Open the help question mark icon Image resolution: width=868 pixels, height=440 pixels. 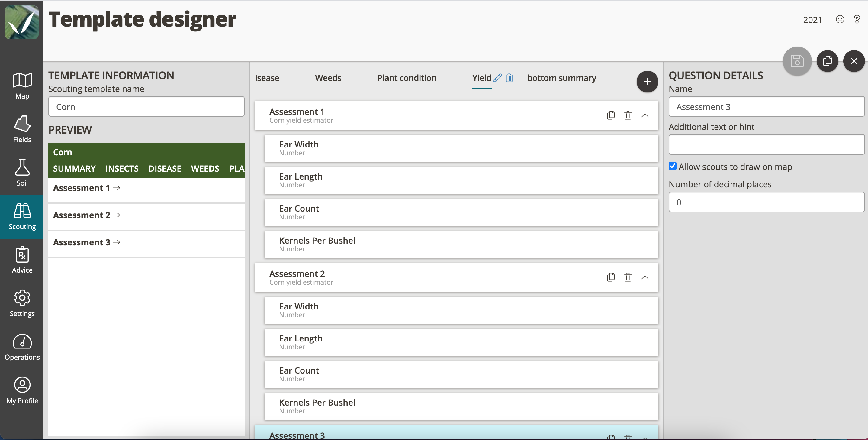pyautogui.click(x=857, y=19)
